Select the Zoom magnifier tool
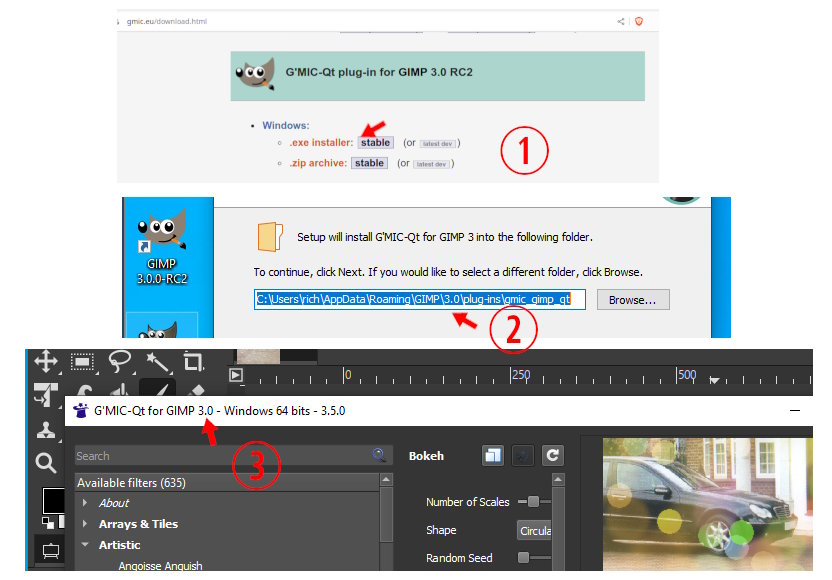 click(x=46, y=463)
